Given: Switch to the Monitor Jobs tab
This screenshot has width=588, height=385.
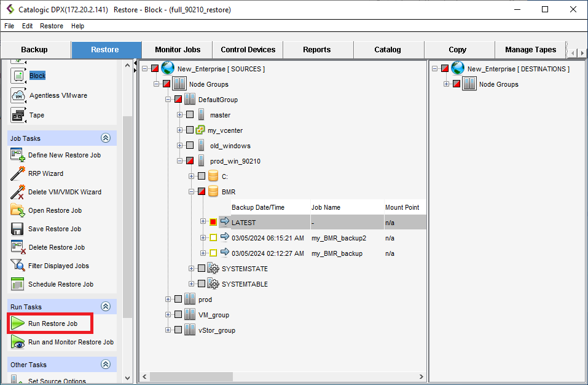Looking at the screenshot, I should tap(177, 50).
